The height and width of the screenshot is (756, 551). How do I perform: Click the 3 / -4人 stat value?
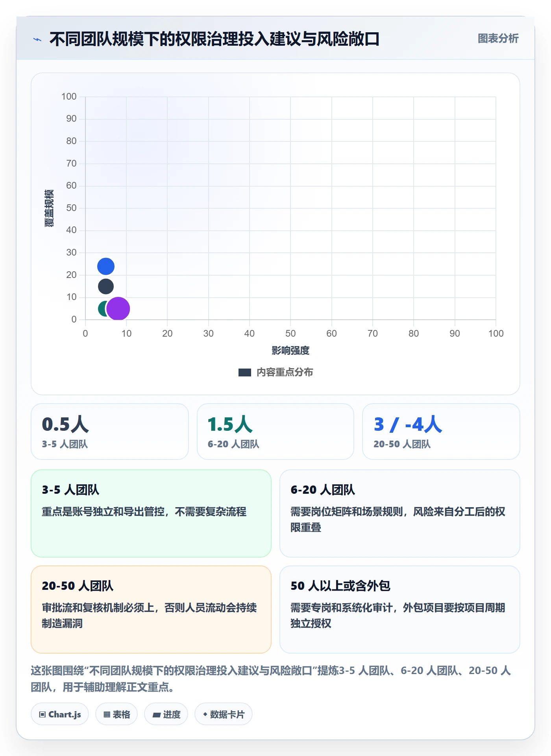point(408,424)
